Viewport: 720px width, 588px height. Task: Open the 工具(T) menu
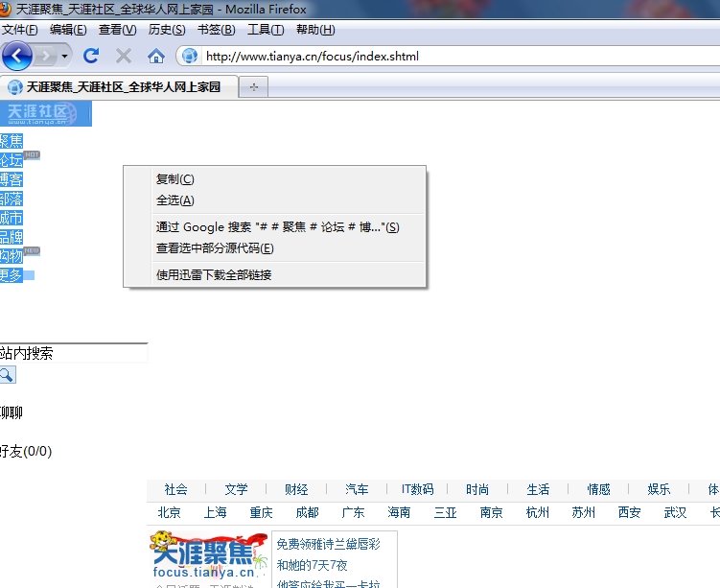[x=266, y=30]
